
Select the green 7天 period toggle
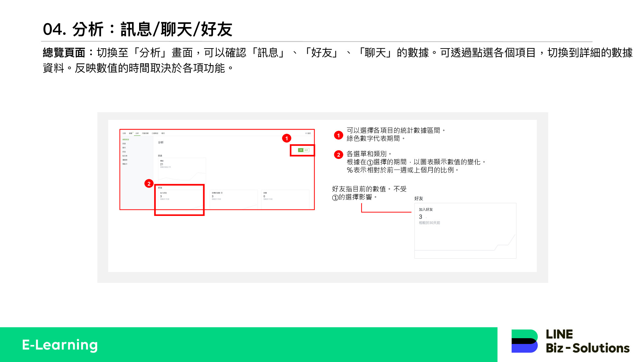click(x=300, y=150)
